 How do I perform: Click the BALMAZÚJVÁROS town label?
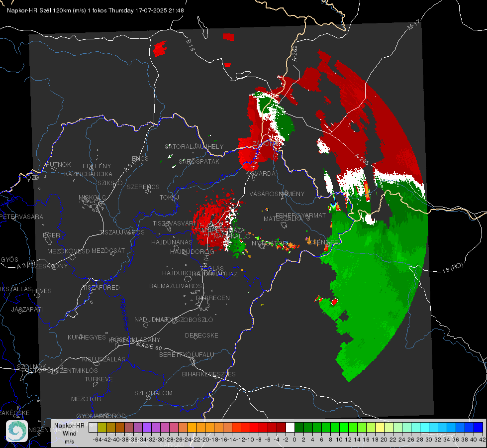pos(176,286)
